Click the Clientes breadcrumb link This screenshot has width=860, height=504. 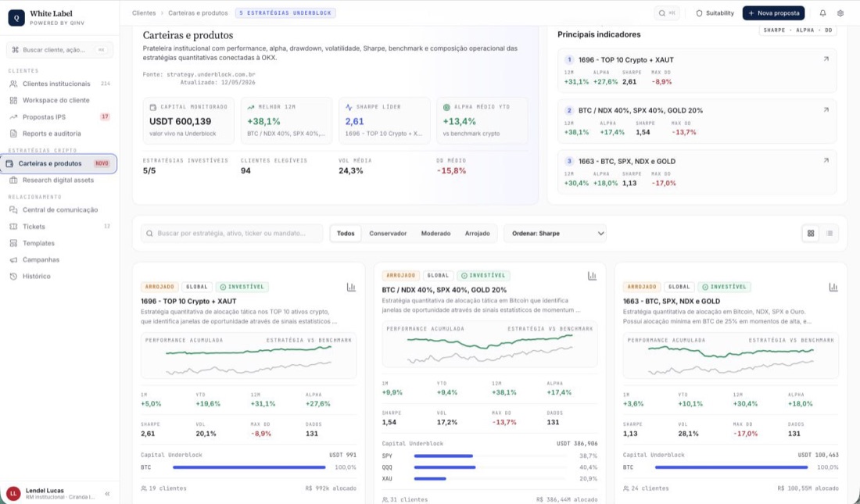pyautogui.click(x=144, y=13)
